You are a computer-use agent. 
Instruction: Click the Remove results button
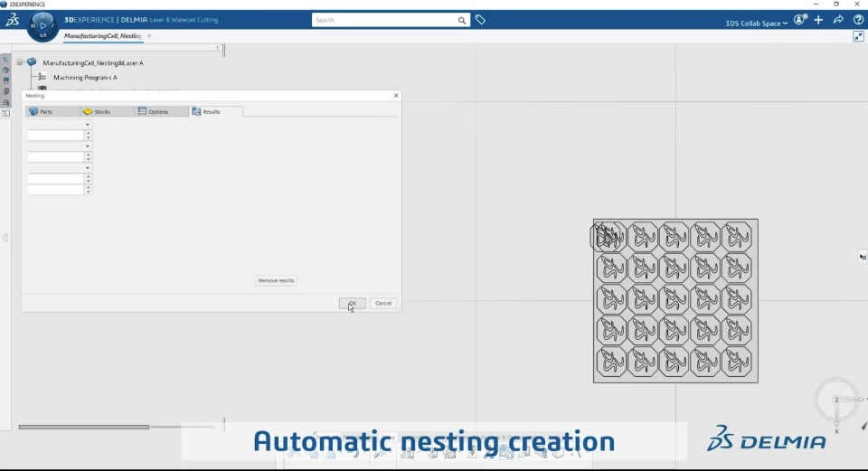[277, 280]
